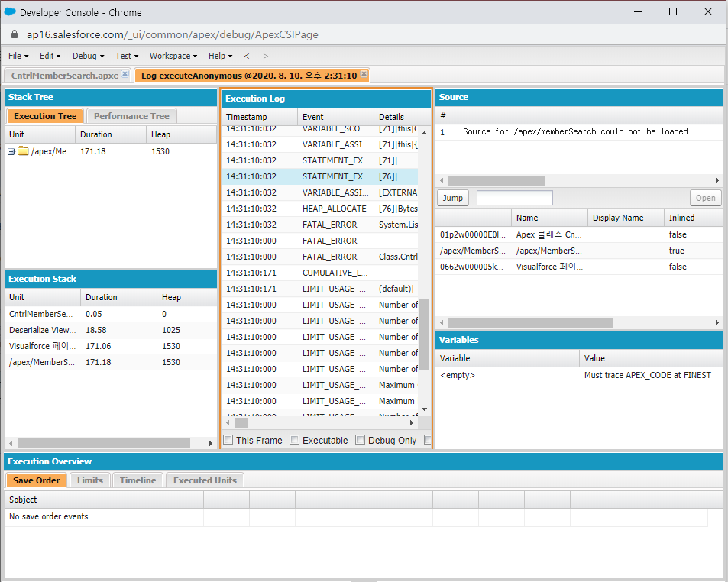This screenshot has width=728, height=582.
Task: Open the Limits tab
Action: click(x=90, y=480)
